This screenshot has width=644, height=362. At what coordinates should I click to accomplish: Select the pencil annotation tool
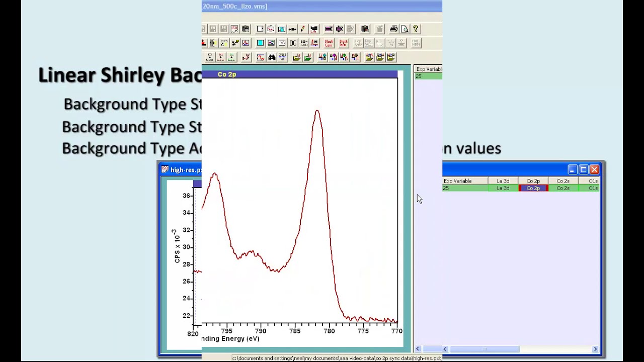coord(303,29)
